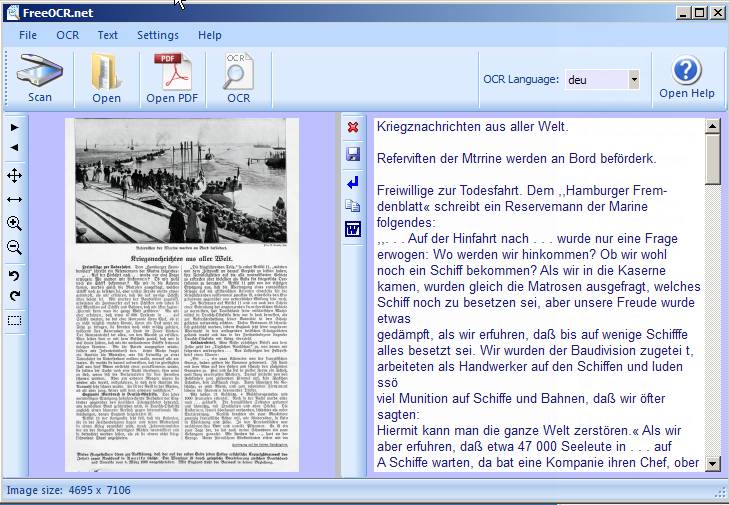Click the Open PDF icon
This screenshot has width=729, height=505.
pyautogui.click(x=173, y=78)
